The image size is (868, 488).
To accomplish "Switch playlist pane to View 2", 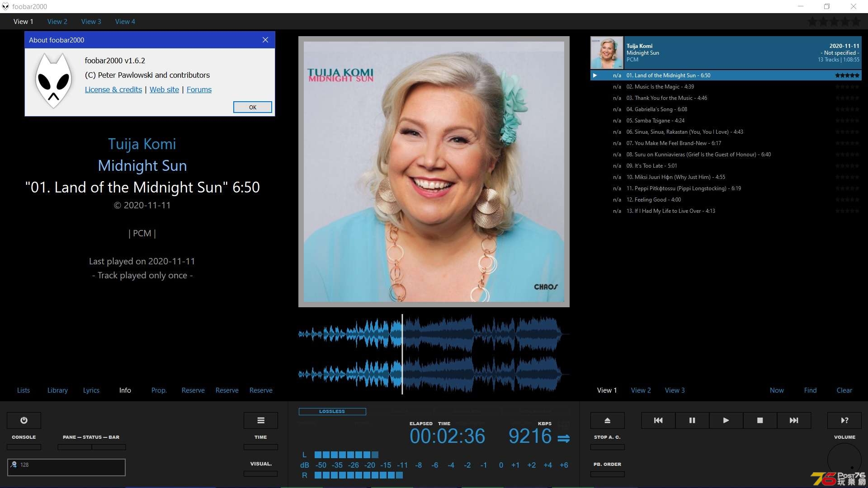I will (641, 390).
